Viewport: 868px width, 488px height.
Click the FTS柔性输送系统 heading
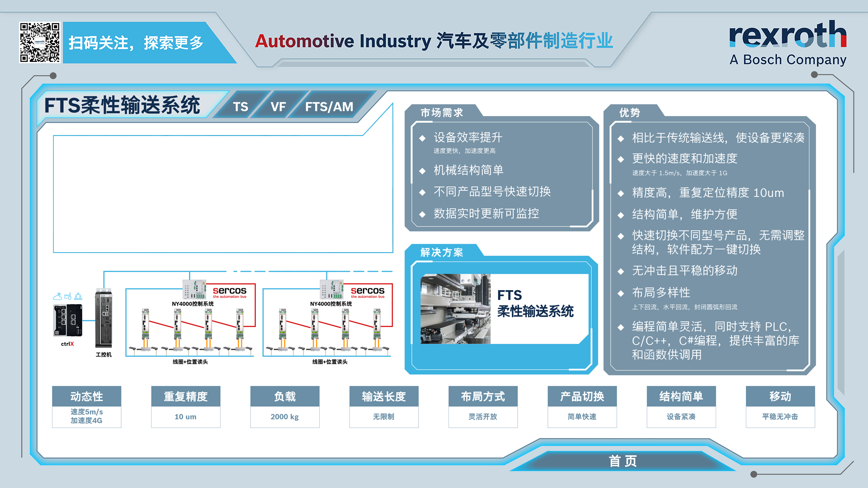click(x=122, y=105)
